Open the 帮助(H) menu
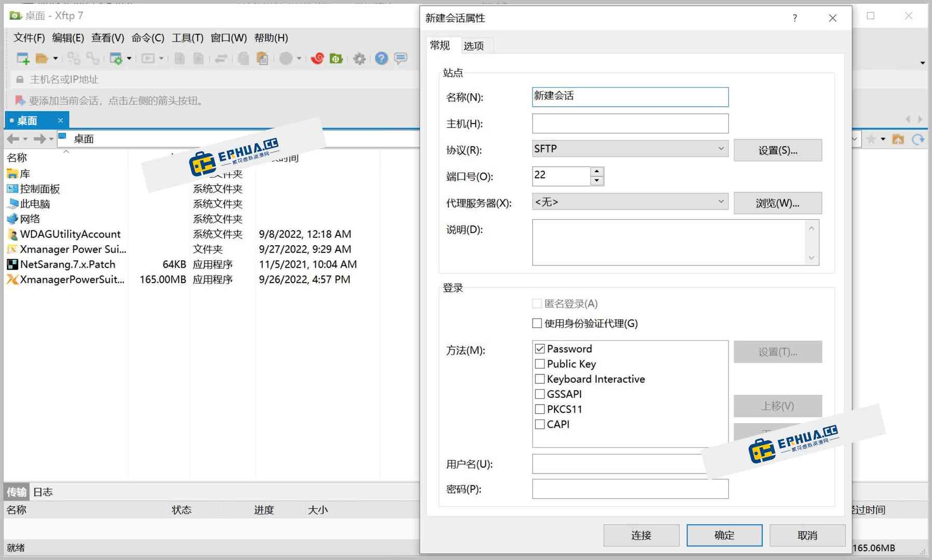This screenshot has width=932, height=560. [x=271, y=38]
